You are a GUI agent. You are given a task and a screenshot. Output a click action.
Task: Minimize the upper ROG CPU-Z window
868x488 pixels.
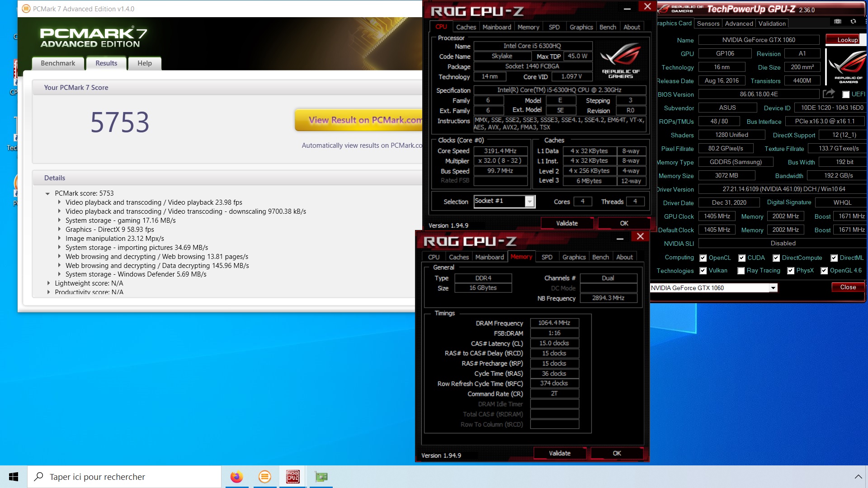(627, 9)
